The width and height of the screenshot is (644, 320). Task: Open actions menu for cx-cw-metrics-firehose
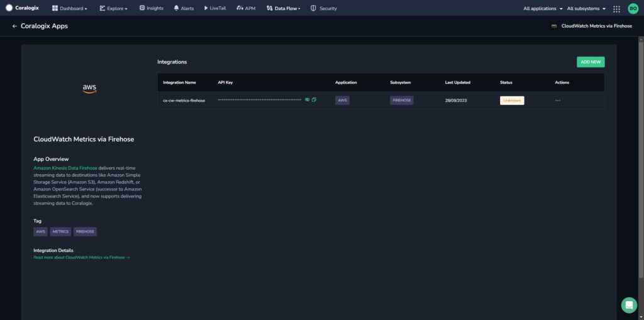(557, 100)
